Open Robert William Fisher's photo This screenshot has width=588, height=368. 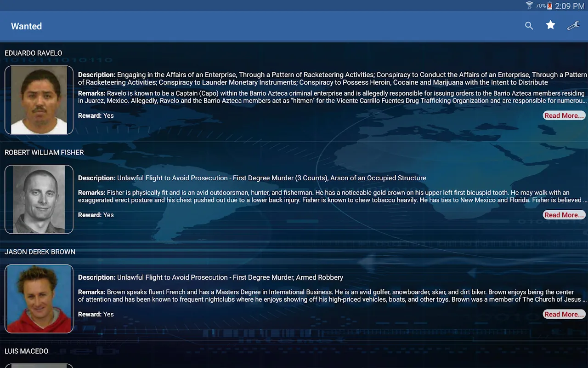(x=39, y=199)
